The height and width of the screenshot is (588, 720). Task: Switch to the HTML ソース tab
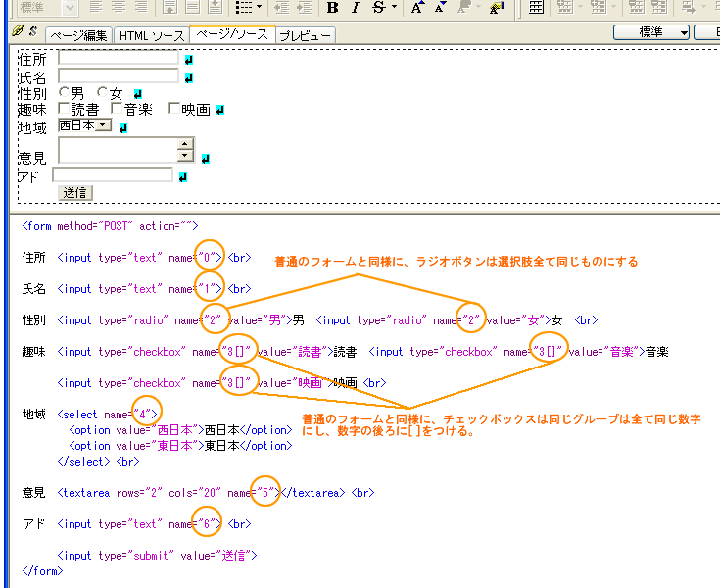point(152,35)
